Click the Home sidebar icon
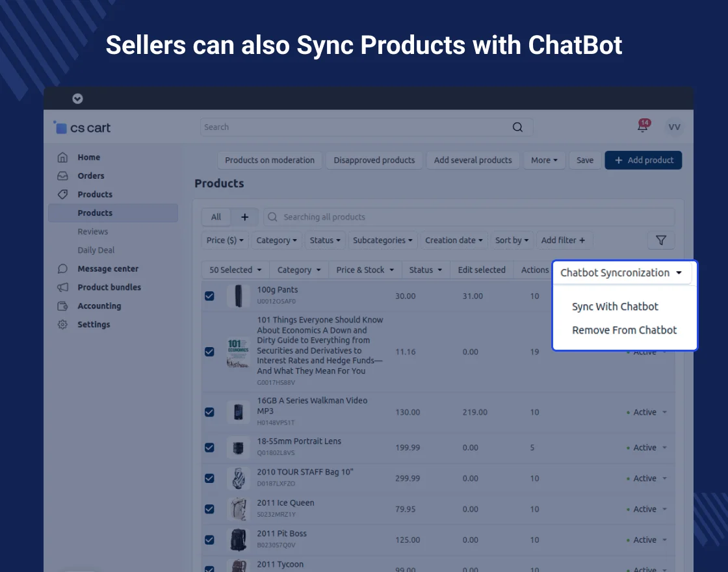 (x=62, y=157)
